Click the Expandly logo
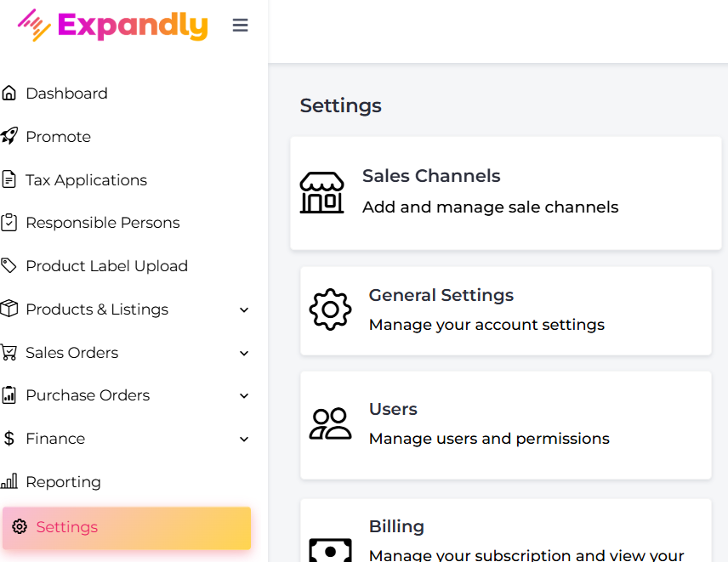The height and width of the screenshot is (562, 728). pyautogui.click(x=112, y=25)
